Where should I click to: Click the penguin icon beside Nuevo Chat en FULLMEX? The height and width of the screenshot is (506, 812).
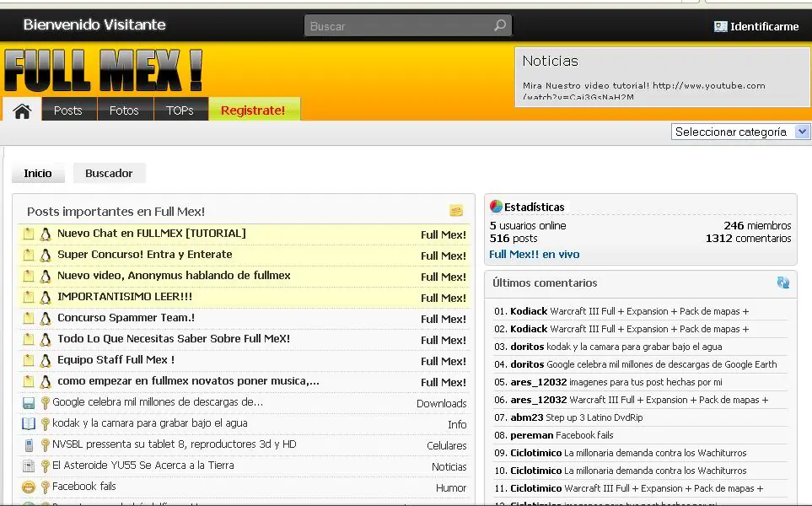[x=46, y=234]
